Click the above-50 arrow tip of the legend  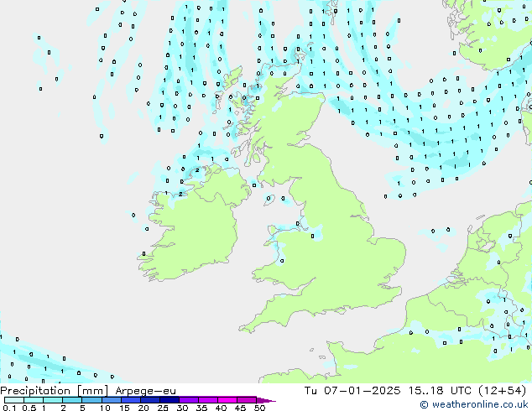(x=266, y=400)
